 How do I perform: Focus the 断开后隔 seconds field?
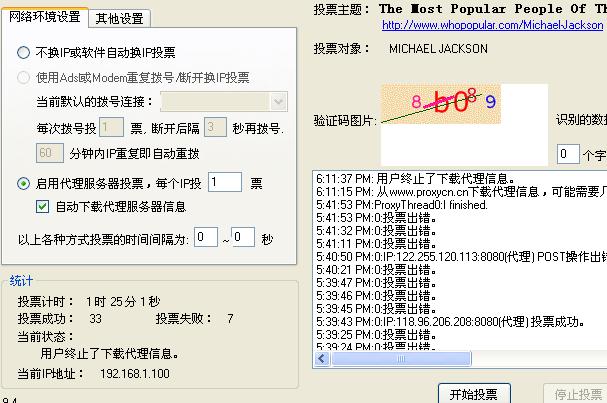pos(215,127)
